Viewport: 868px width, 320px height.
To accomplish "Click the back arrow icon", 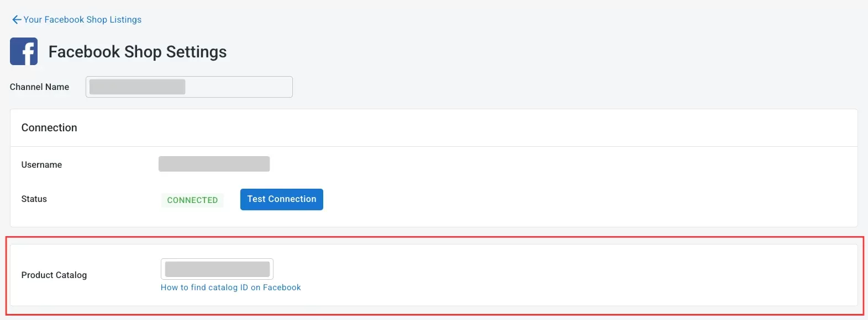I will pos(17,20).
